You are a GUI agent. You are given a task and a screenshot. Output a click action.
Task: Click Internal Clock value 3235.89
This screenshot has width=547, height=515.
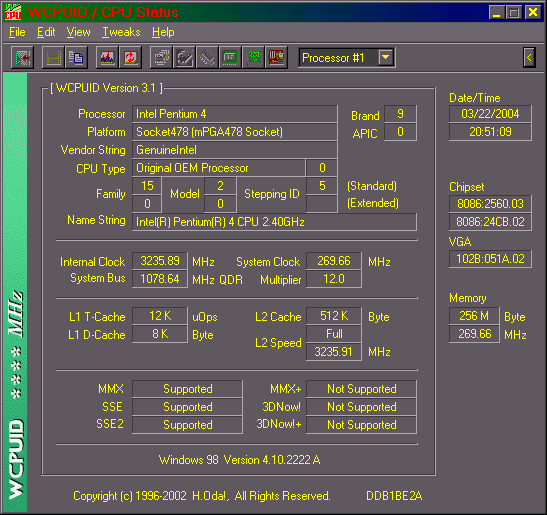tap(160, 261)
